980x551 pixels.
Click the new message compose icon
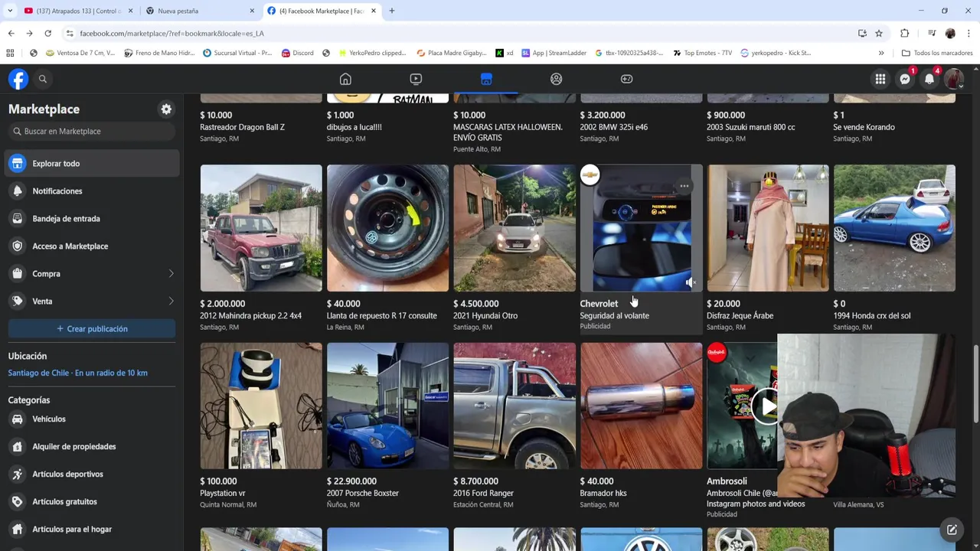coord(952,530)
